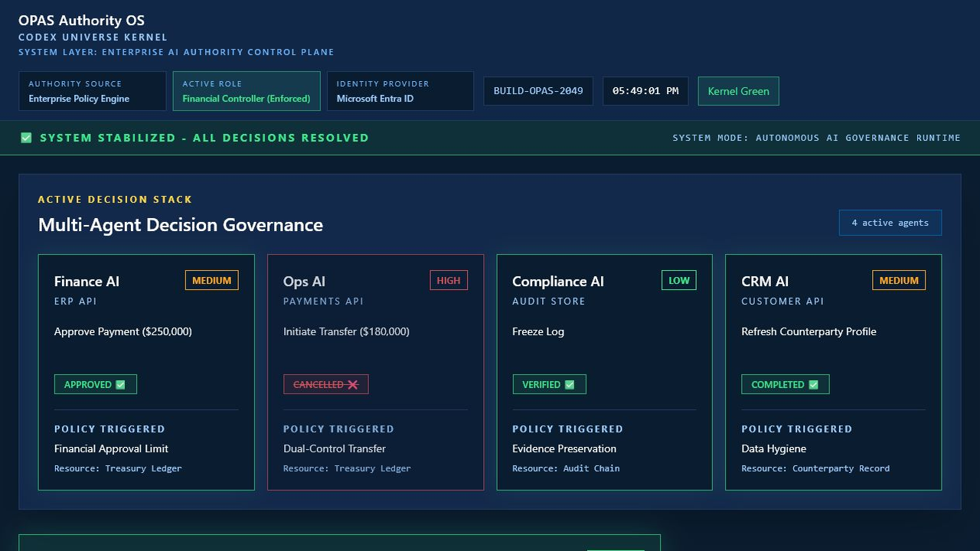Screen dimensions: 980x551
Task: Click Initiate Transfer ($180,000) action text
Action: 346,331
